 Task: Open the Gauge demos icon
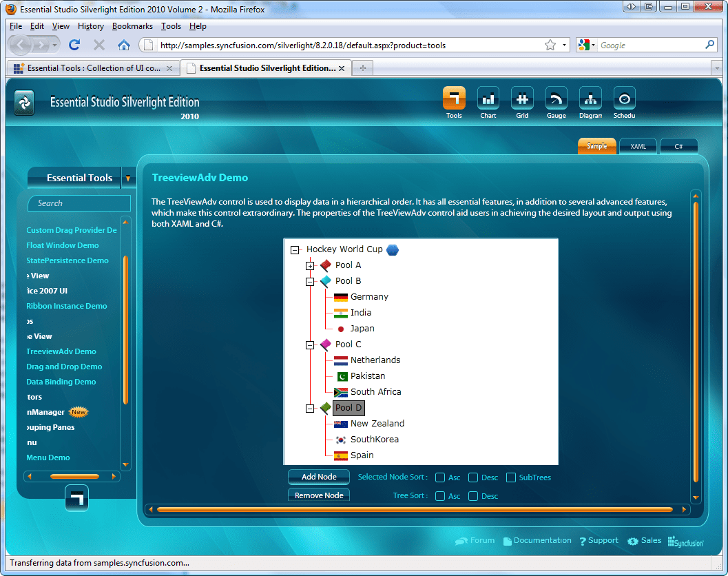(x=556, y=99)
